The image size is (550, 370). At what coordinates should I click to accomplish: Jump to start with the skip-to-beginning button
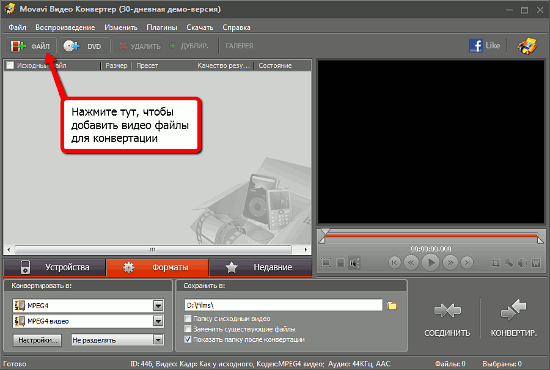tap(395, 262)
